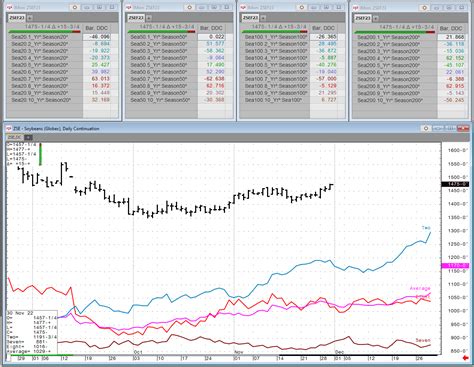
Task: Click value -57.000 in Sea100 monitor
Action: click(326, 79)
